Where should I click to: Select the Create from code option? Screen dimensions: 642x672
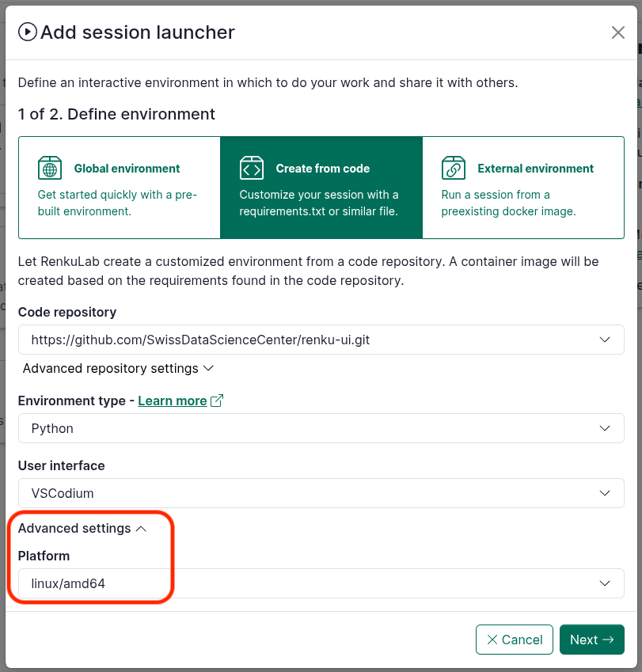click(321, 188)
